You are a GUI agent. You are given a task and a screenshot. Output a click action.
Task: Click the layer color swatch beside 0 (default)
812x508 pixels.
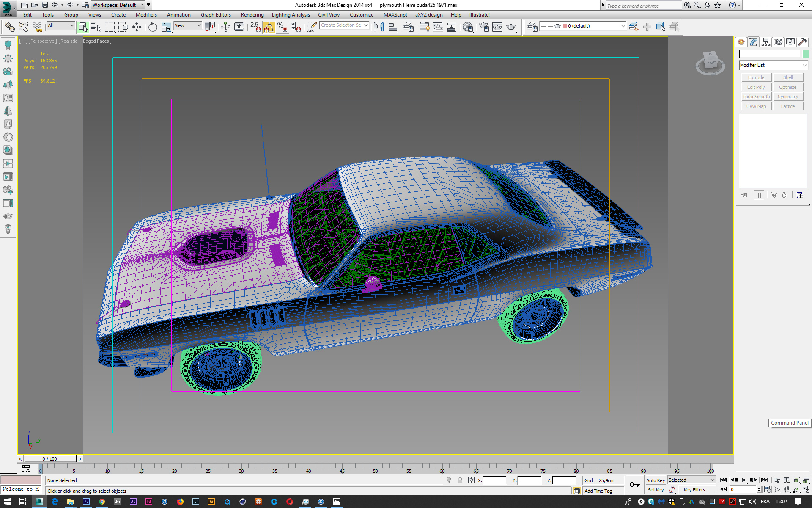pos(565,26)
